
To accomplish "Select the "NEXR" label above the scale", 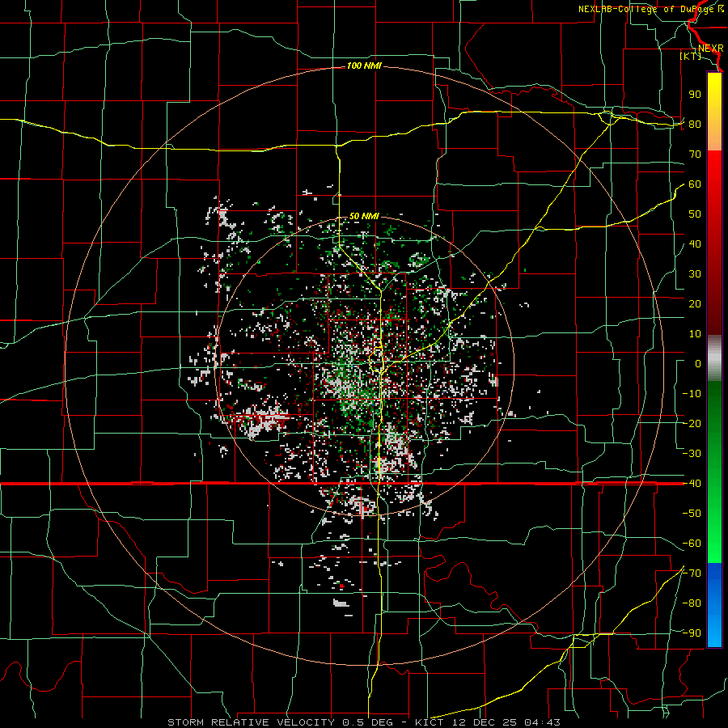I will click(711, 49).
